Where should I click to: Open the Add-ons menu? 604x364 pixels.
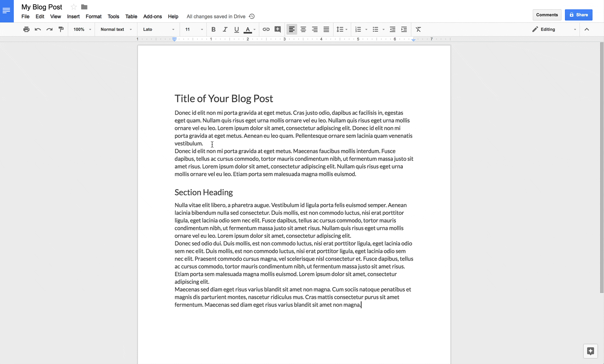[x=153, y=16]
